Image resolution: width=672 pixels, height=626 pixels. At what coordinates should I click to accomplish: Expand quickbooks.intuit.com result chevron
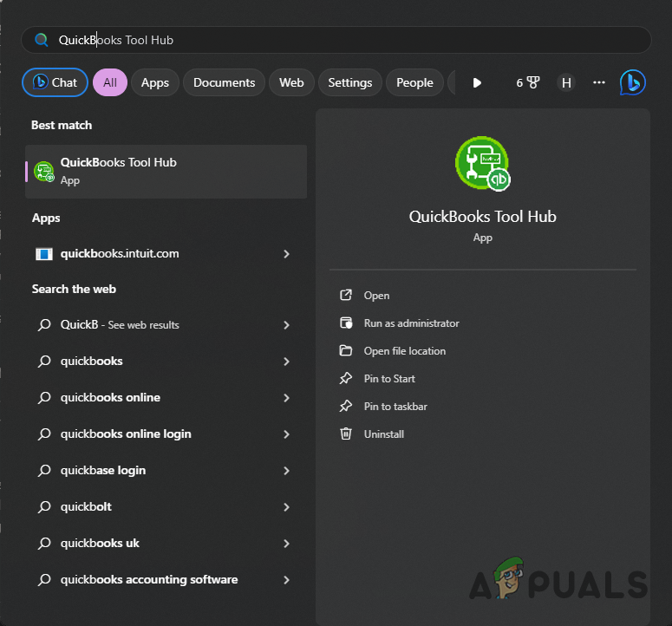point(286,254)
